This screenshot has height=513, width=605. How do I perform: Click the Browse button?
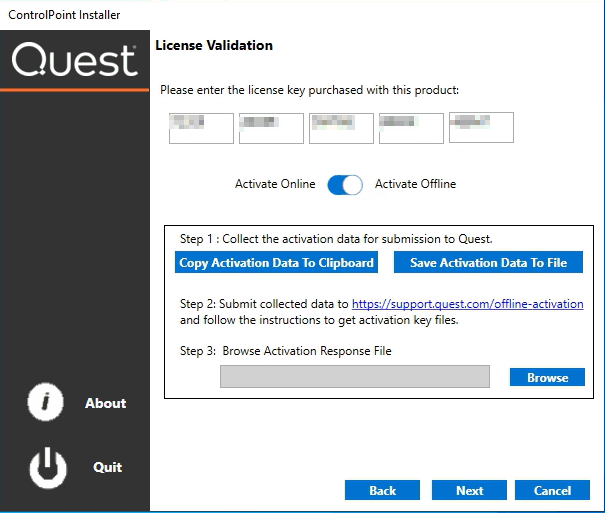coord(547,378)
